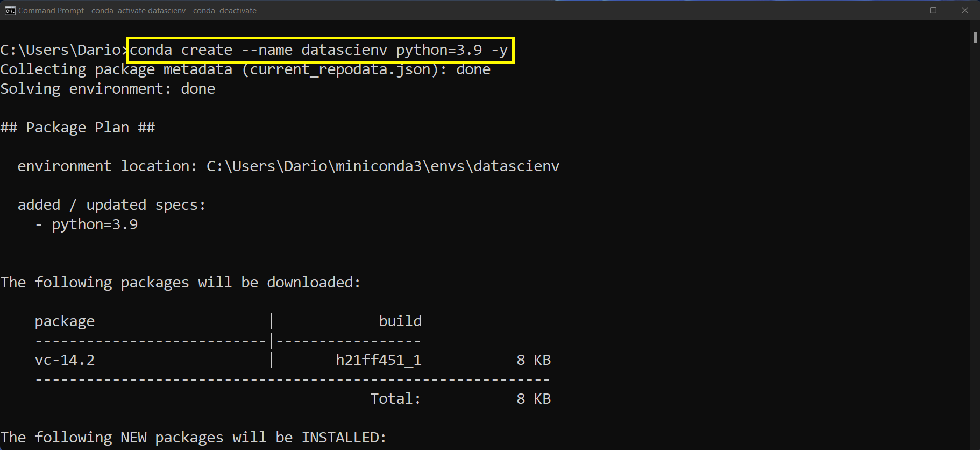Click the Command Prompt window title text
Image resolution: width=980 pixels, height=450 pixels.
point(137,11)
